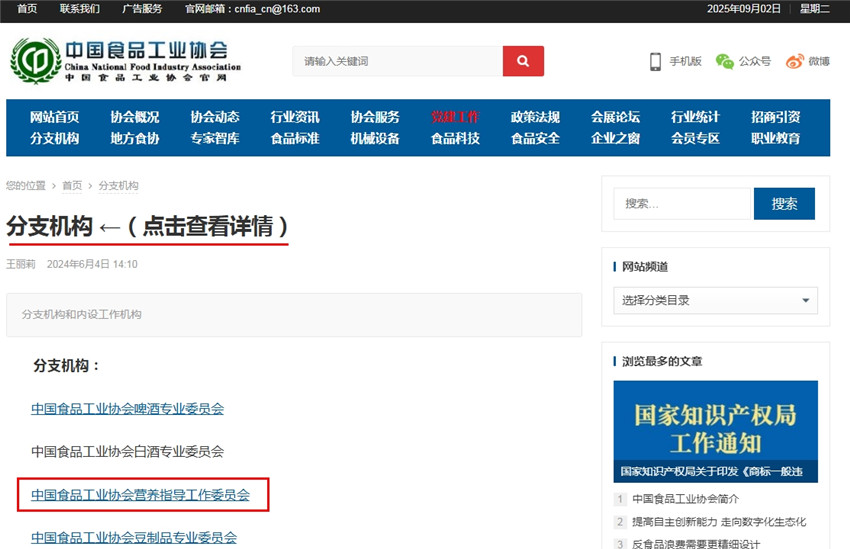Click the 微博 label
Screen dimensions: 850x549
(x=819, y=61)
